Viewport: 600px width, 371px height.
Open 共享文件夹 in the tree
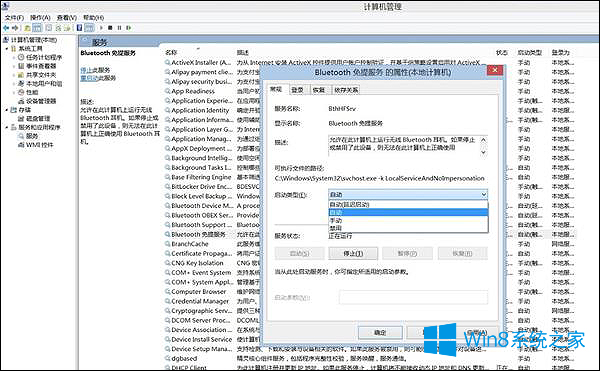click(x=41, y=75)
